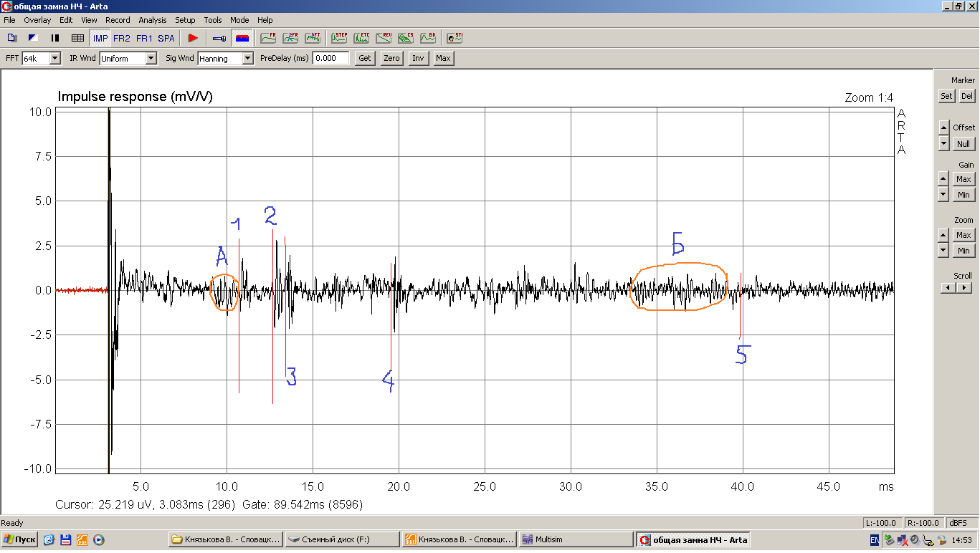Switch to FR2 dual-channel mode

tap(122, 38)
